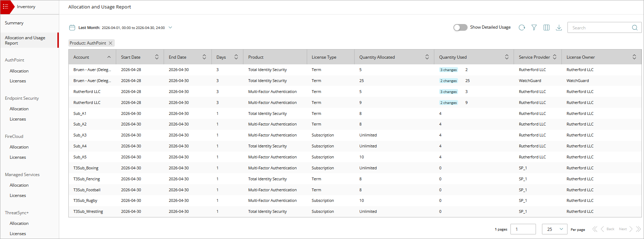Go to first page double-arrow icon
Screen dimensions: 644x239
tap(595, 229)
